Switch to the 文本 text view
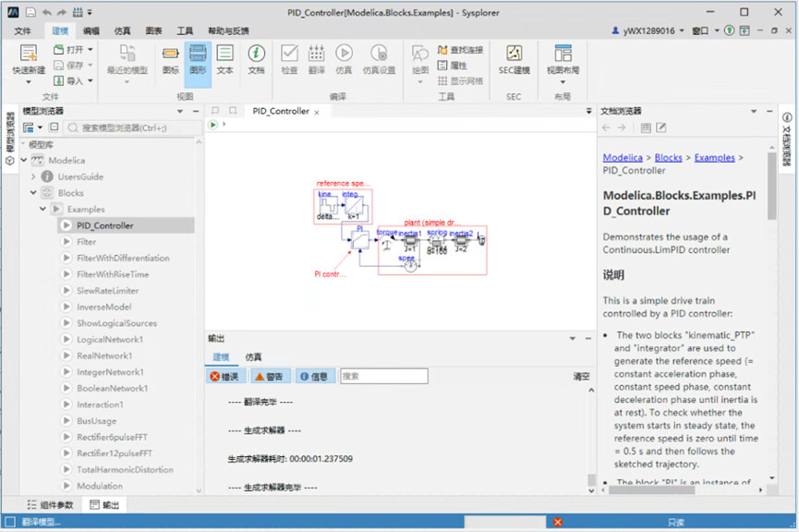Screen dimensions: 799x532 point(224,60)
